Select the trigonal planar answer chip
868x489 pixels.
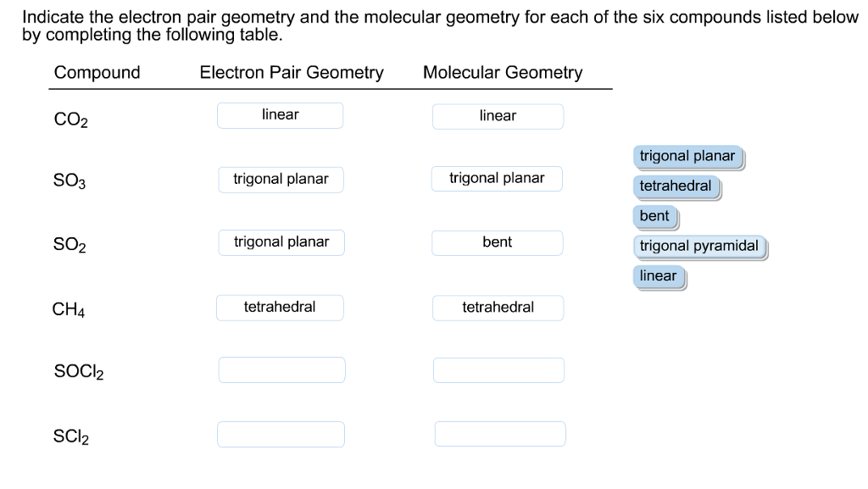tap(687, 157)
